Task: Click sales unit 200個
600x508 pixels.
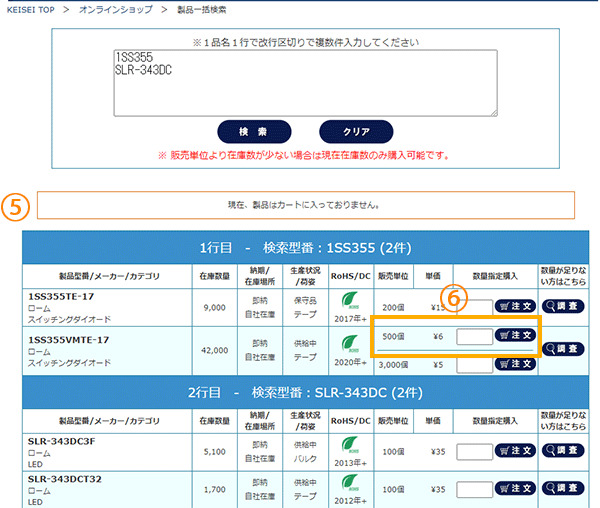Action: point(393,308)
